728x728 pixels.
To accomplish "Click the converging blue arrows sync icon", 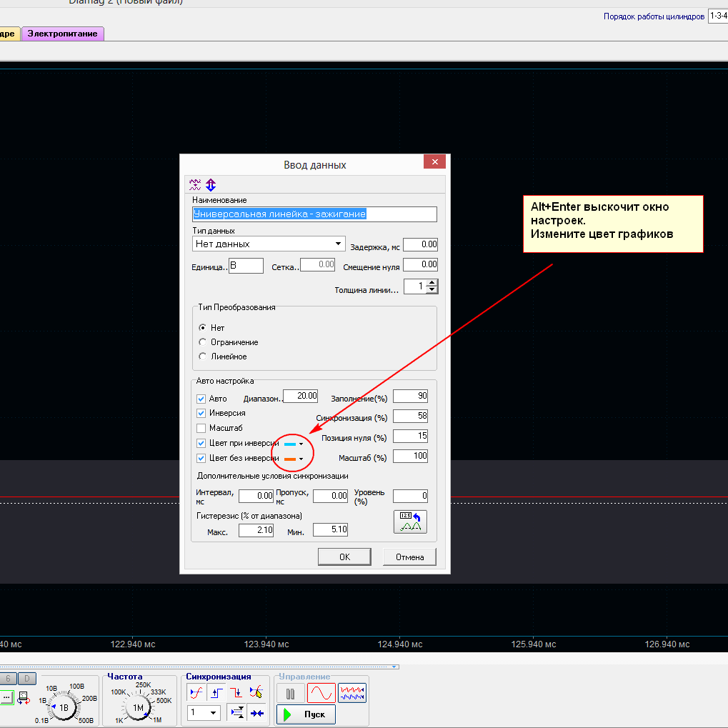I will coord(256,712).
